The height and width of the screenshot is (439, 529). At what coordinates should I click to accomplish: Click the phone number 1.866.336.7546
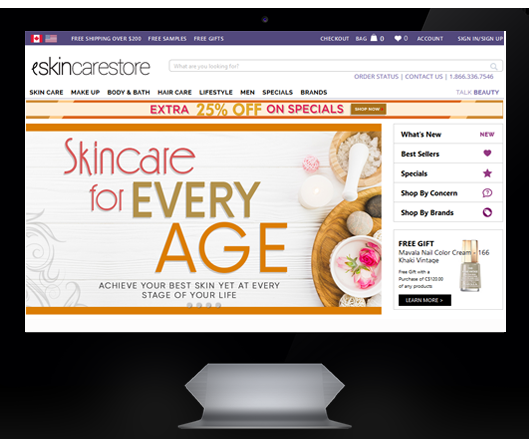tap(471, 77)
